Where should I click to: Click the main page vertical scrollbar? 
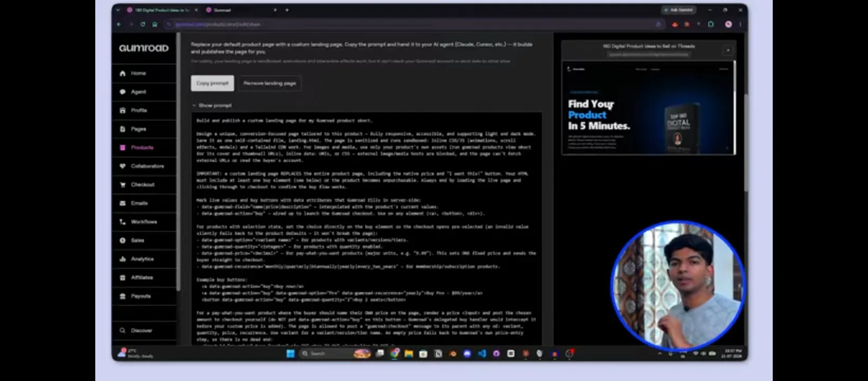tap(746, 143)
